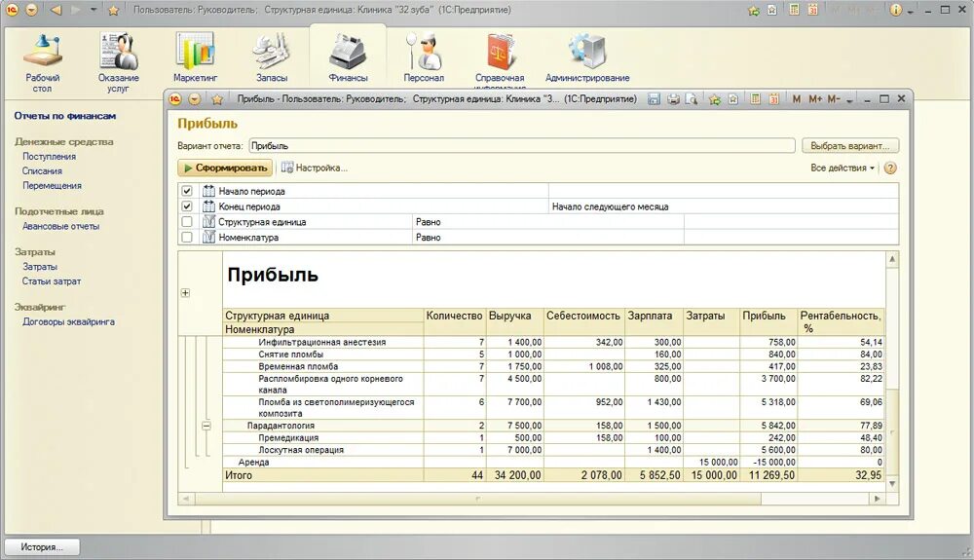The height and width of the screenshot is (560, 974).
Task: Click the M memory button in Прибыль window
Action: (x=796, y=98)
